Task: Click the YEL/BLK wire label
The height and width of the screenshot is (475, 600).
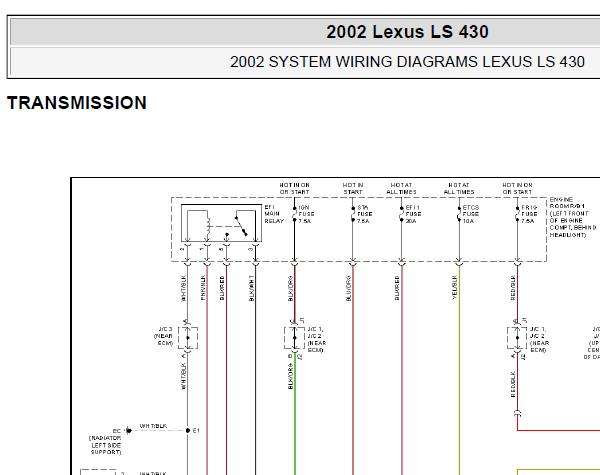Action: coord(455,287)
